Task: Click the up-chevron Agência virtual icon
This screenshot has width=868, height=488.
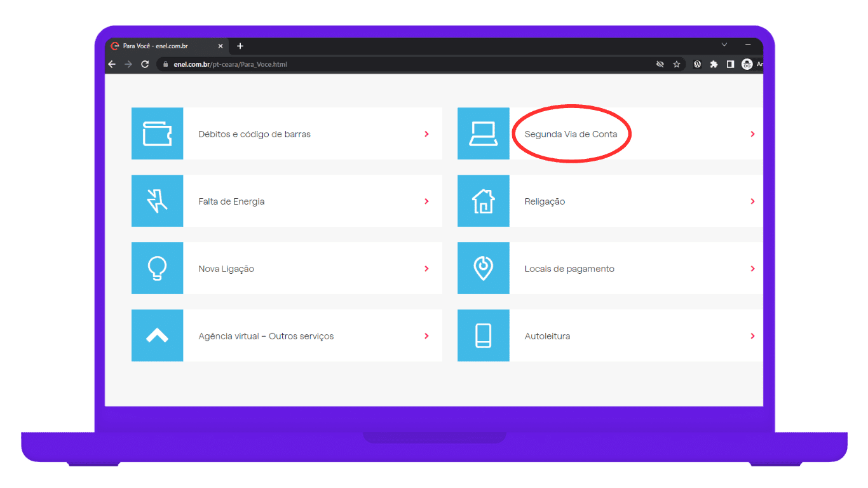Action: (157, 336)
